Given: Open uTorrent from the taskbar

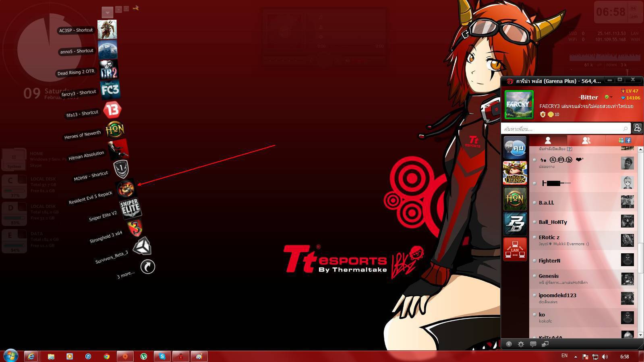Looking at the screenshot, I should 144,356.
